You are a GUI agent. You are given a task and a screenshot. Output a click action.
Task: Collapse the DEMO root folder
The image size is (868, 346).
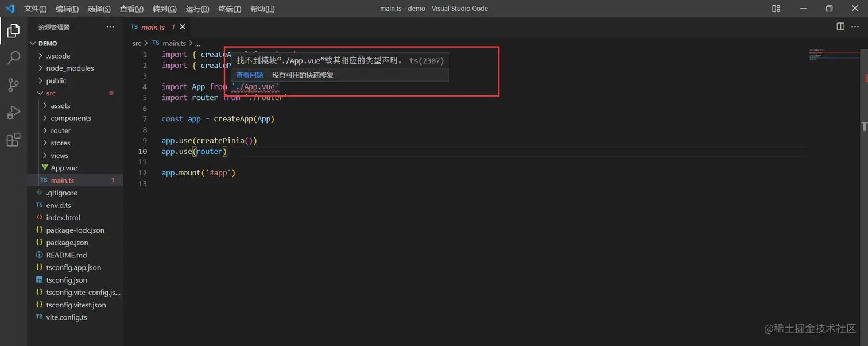75,43
